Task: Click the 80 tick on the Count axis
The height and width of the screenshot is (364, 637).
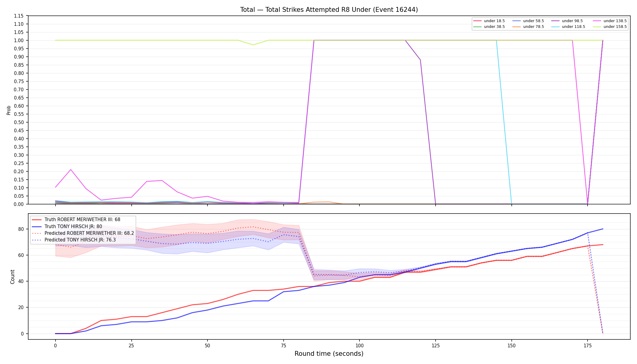Action: tap(21, 229)
